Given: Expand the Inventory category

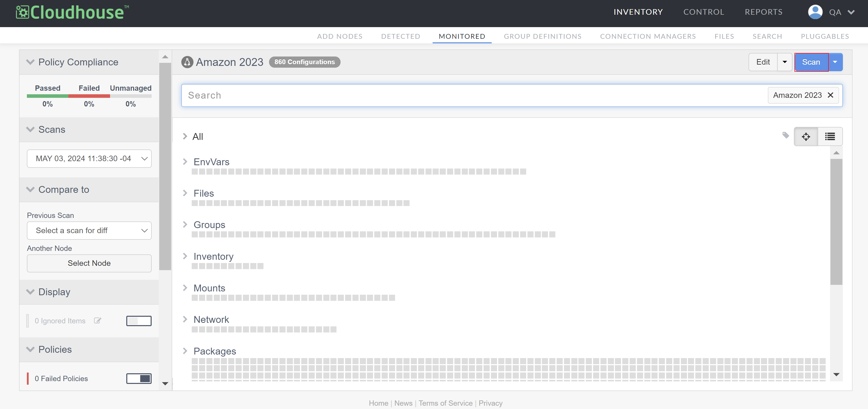Looking at the screenshot, I should (x=185, y=256).
